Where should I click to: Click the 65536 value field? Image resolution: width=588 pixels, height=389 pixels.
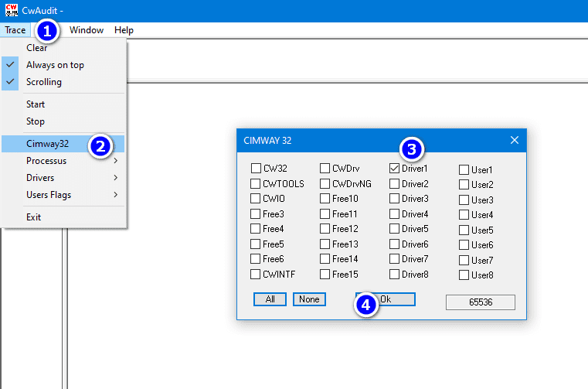481,302
